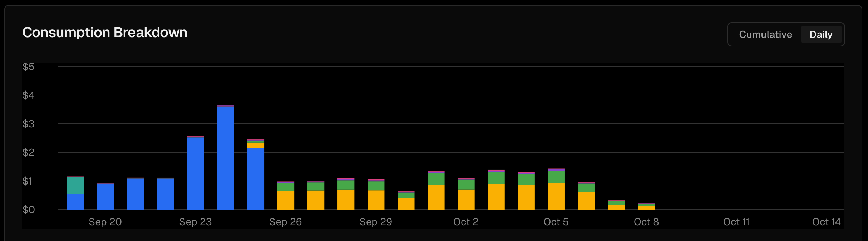The image size is (868, 241).
Task: Click the "Sep 20" axis label
Action: tap(105, 222)
